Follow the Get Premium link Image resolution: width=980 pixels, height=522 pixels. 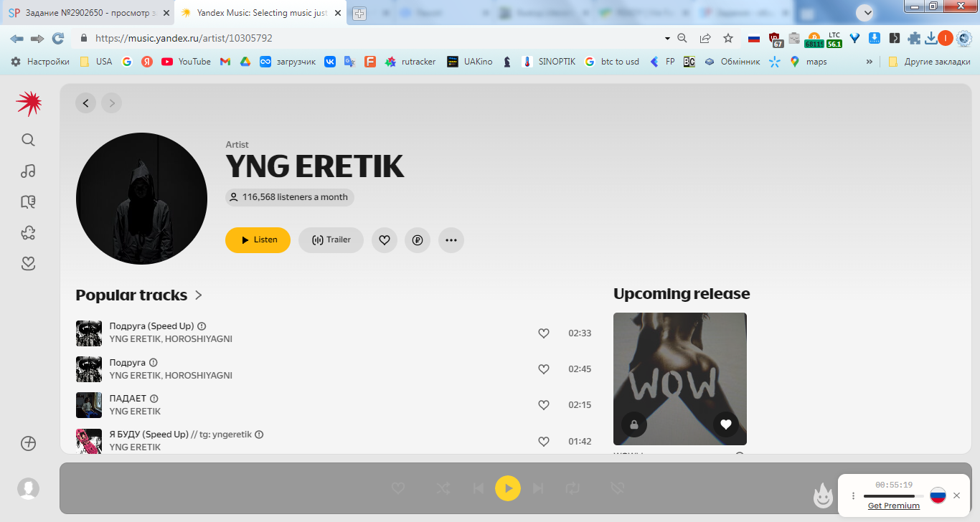pos(894,506)
